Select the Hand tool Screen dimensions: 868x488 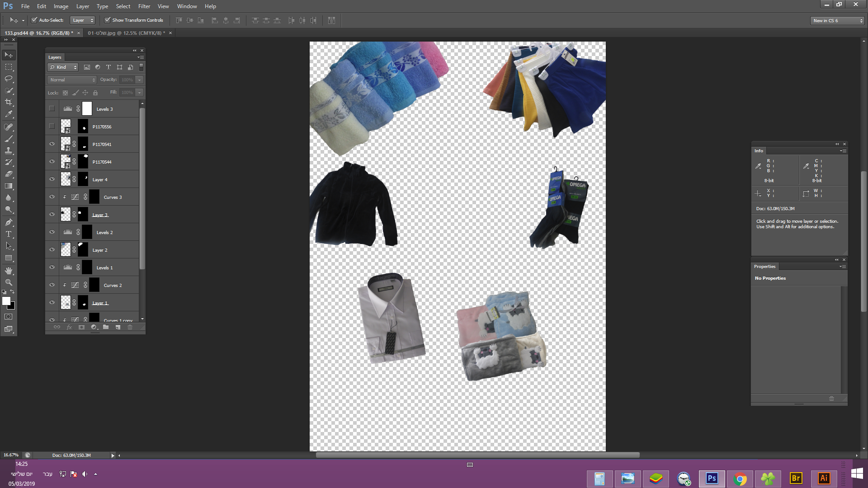click(9, 271)
